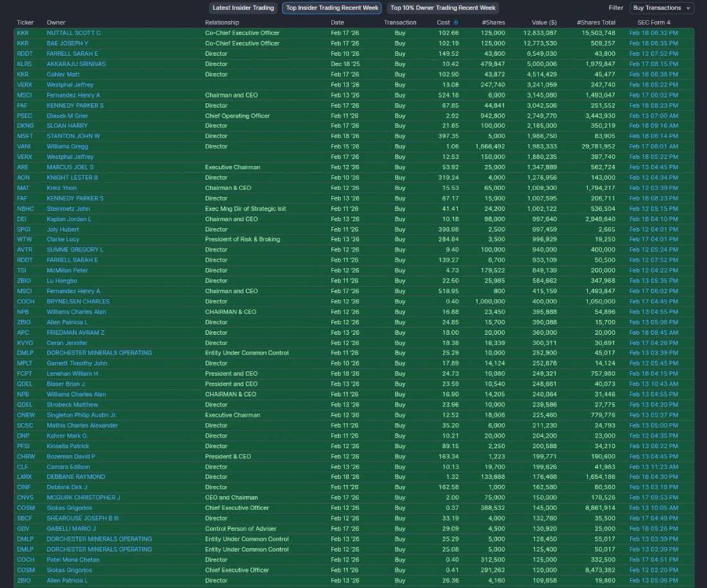Click the sort icon beside the Cost header

tap(456, 22)
